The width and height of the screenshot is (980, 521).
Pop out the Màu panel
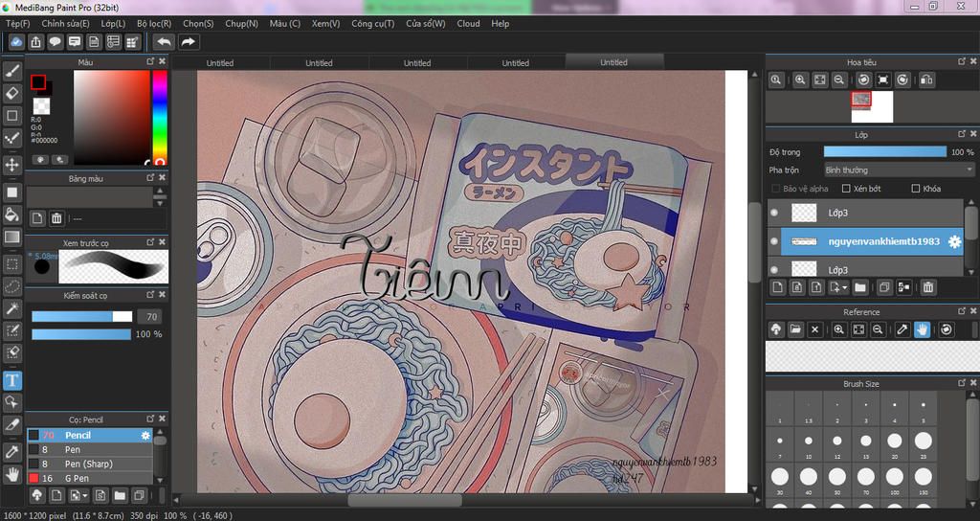[x=150, y=61]
